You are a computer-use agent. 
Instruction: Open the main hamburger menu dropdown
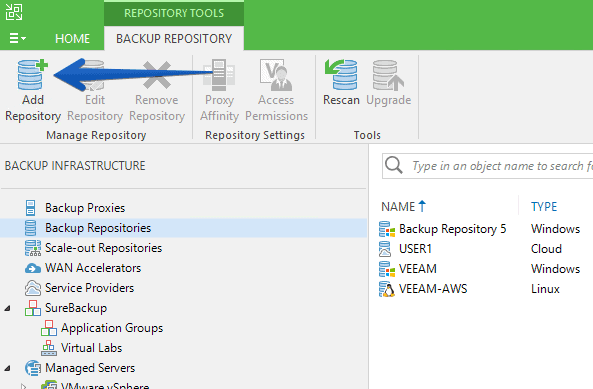coord(17,38)
